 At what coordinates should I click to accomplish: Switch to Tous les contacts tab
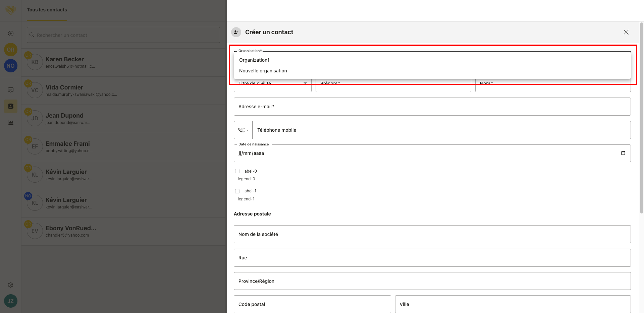(x=47, y=10)
